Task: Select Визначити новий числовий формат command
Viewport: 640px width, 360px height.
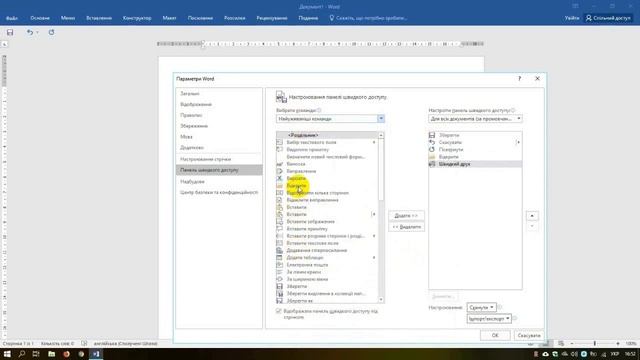Action: pyautogui.click(x=326, y=157)
